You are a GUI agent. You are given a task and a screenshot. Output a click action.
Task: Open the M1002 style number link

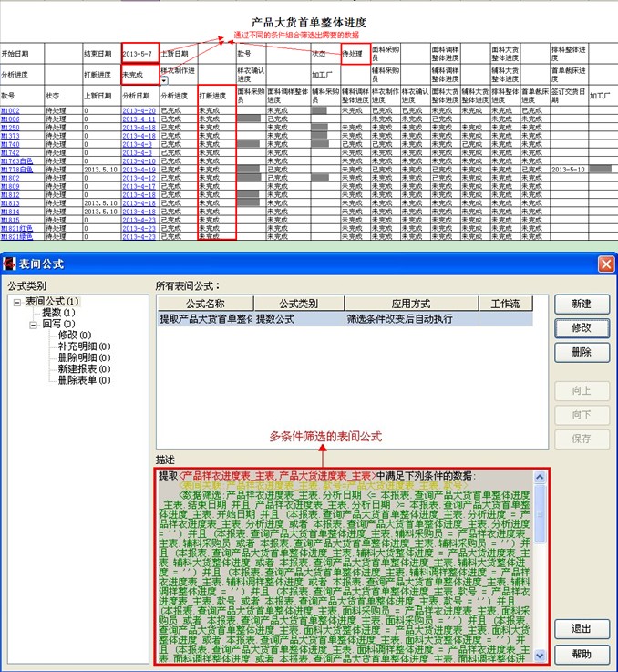10,110
